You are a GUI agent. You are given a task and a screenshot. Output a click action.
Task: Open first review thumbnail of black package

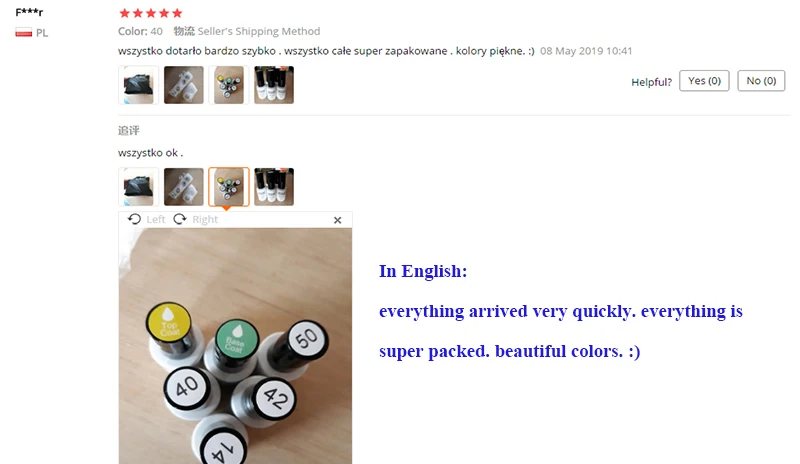click(x=138, y=85)
